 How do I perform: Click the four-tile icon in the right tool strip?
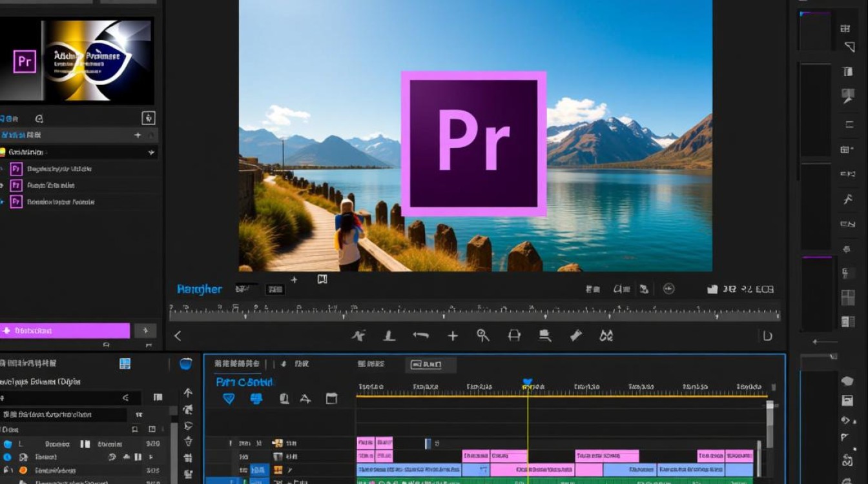(848, 297)
